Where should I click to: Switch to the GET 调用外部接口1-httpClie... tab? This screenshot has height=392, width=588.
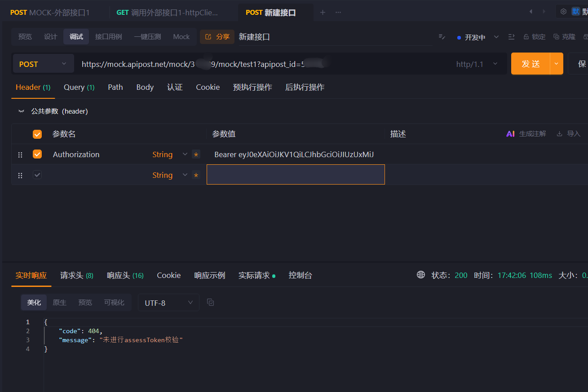pyautogui.click(x=168, y=13)
